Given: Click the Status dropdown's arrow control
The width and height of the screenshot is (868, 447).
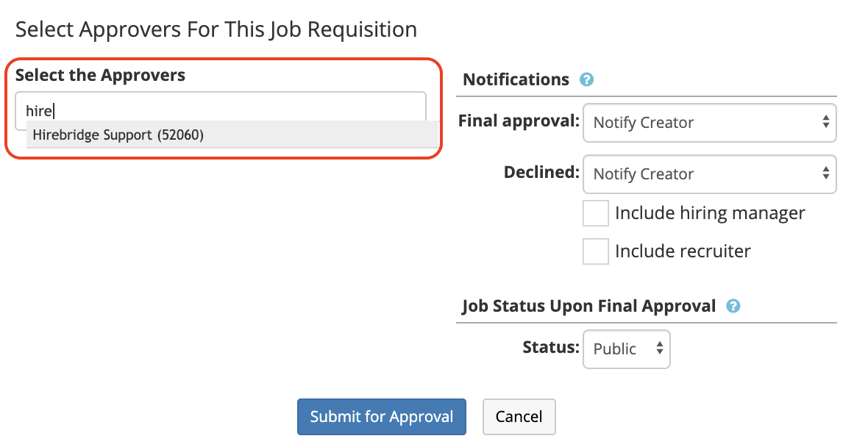Looking at the screenshot, I should (x=658, y=348).
